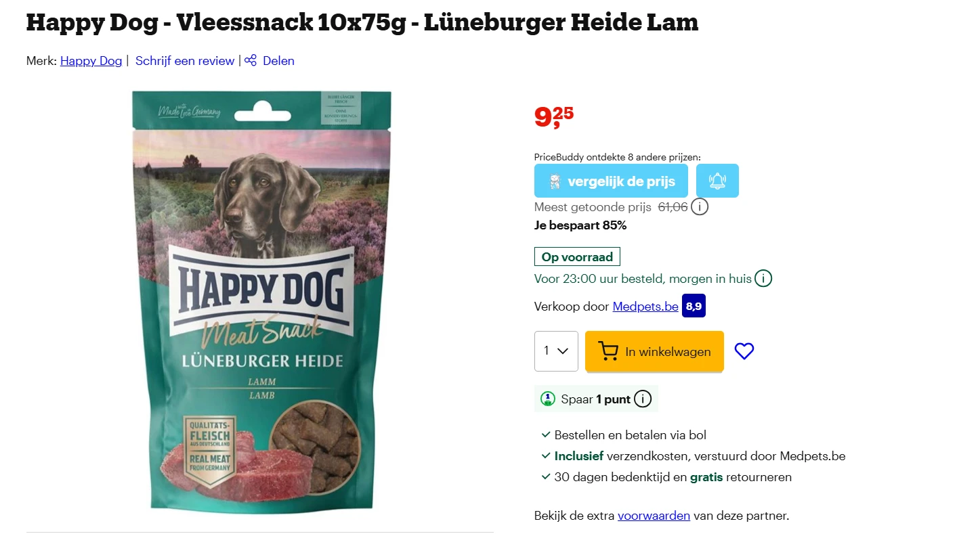Open delivery info icon after morgen in huis
Viewport: 980px width, 536px height.
click(x=763, y=278)
